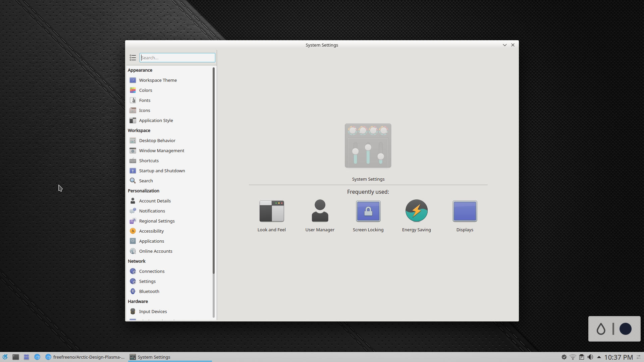Click the Hardware category header
Viewport: 644px width, 362px height.
click(138, 301)
